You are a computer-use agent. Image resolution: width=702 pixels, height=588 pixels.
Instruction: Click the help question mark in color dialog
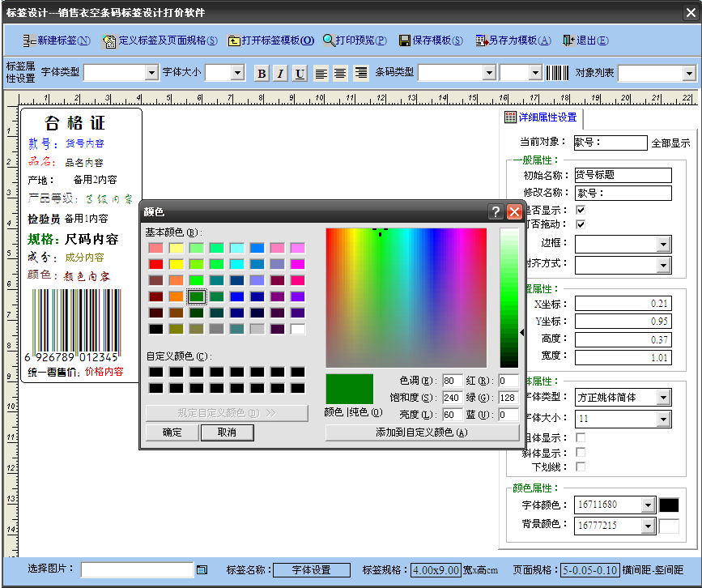[x=496, y=212]
